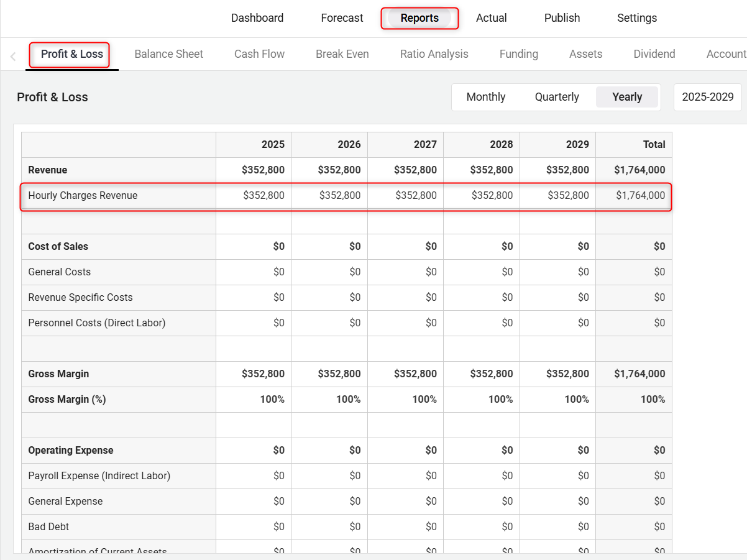Select the Profit & Loss tab
Viewport: 747px width, 560px height.
[72, 54]
